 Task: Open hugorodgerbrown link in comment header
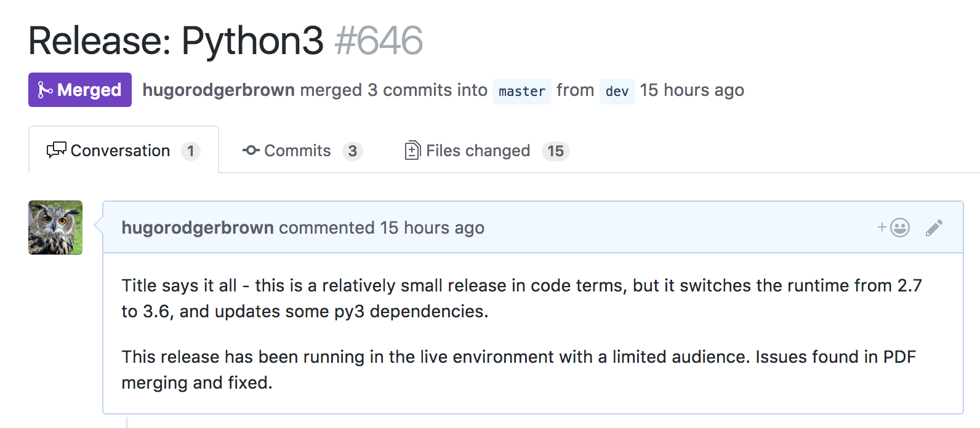(198, 228)
